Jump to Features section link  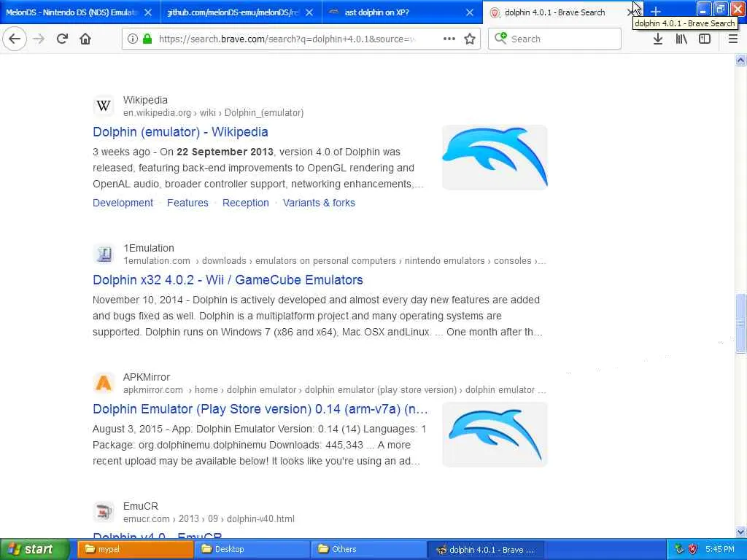click(187, 203)
